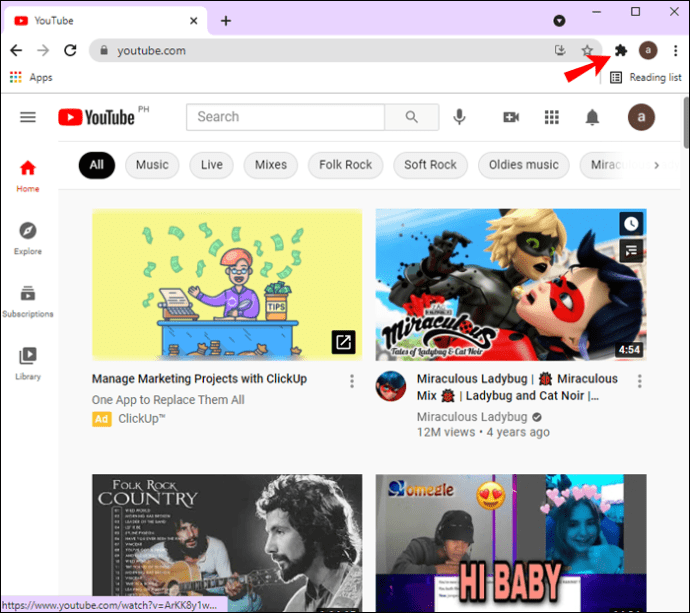
Task: Select the Mixes filter chip
Action: (271, 165)
